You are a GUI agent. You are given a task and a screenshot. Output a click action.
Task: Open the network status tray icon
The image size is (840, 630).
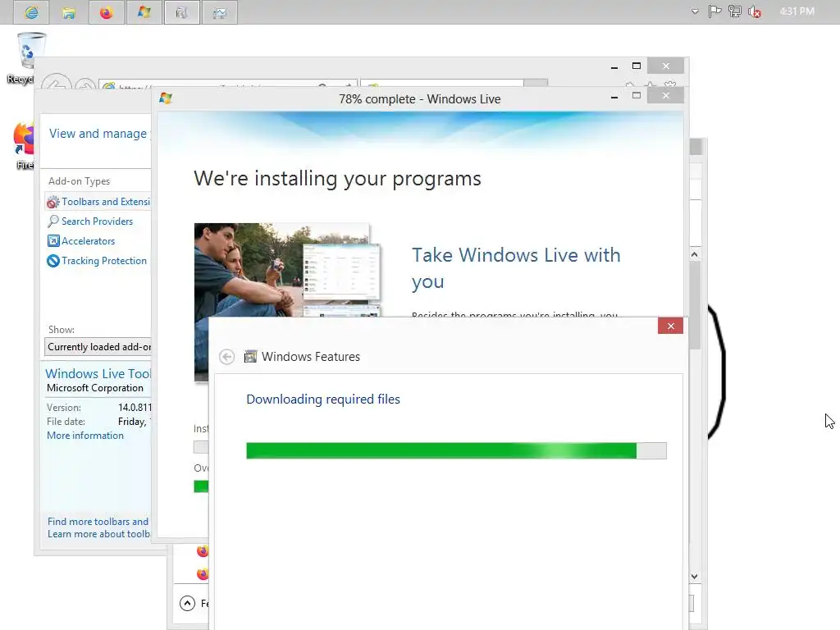734,11
